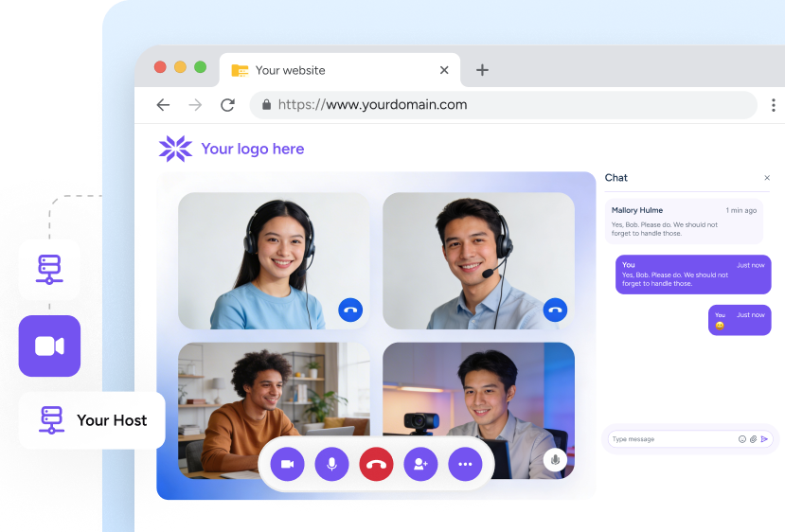Reload the browser page
The image size is (785, 532).
click(228, 104)
